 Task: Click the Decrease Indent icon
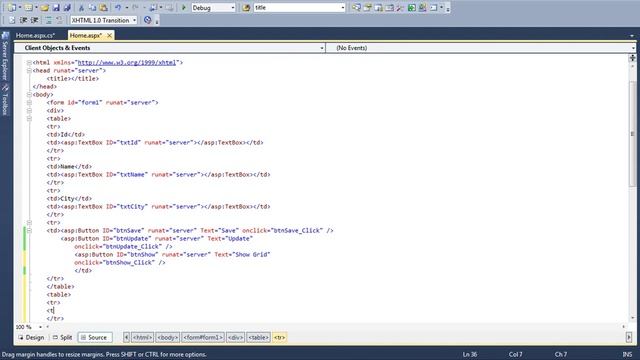tap(23, 20)
